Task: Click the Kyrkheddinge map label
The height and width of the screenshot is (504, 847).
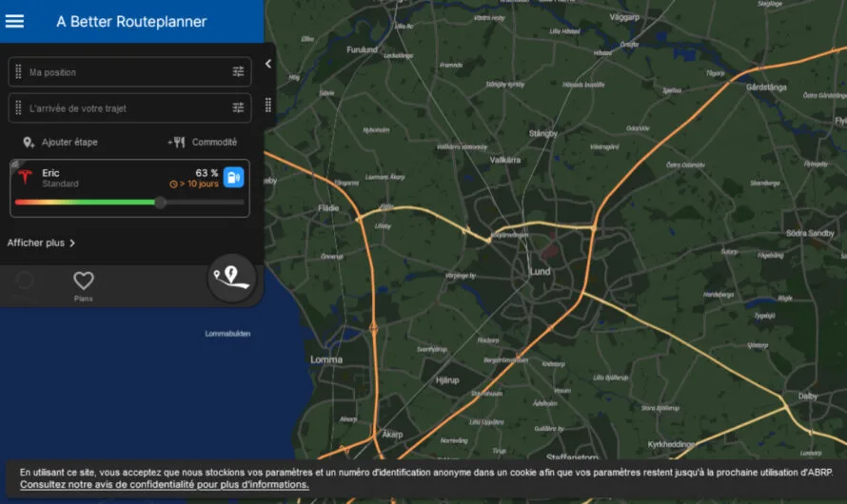Action: pyautogui.click(x=671, y=444)
